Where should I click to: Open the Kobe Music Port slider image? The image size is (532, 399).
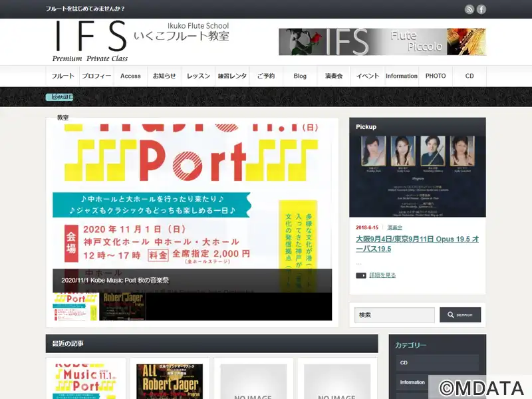point(192,199)
